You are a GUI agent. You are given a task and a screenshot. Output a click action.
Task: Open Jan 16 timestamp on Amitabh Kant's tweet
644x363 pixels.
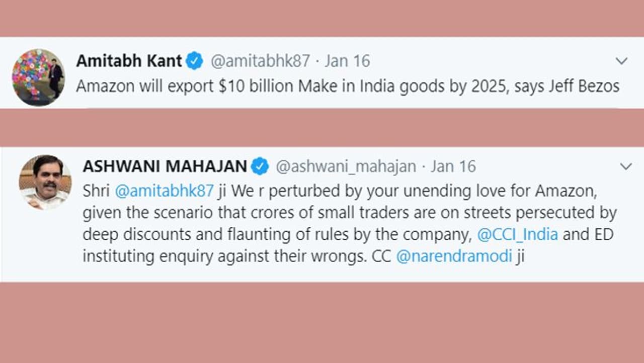347,61
